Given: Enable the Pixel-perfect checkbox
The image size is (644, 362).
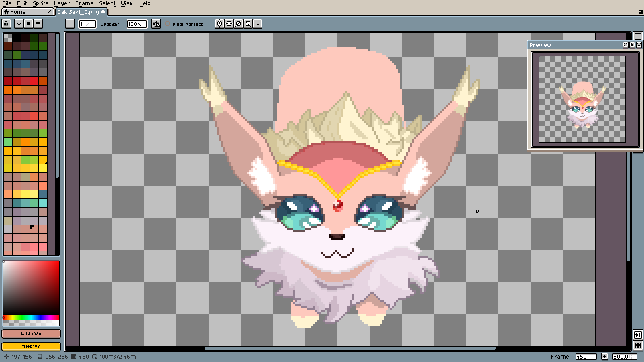Looking at the screenshot, I should point(168,24).
